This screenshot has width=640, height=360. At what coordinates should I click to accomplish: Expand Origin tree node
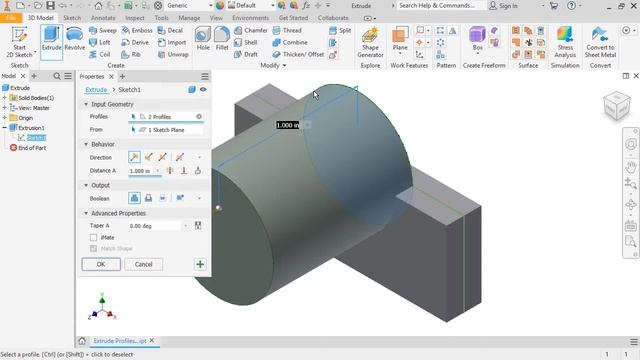click(x=4, y=118)
